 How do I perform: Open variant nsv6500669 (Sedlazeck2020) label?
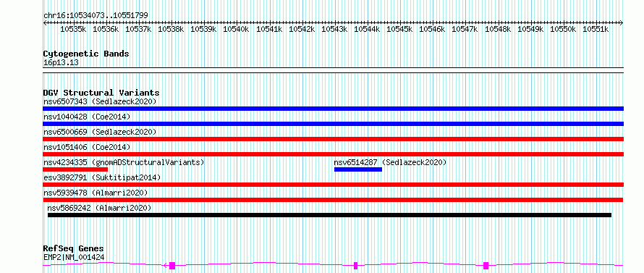tap(100, 132)
